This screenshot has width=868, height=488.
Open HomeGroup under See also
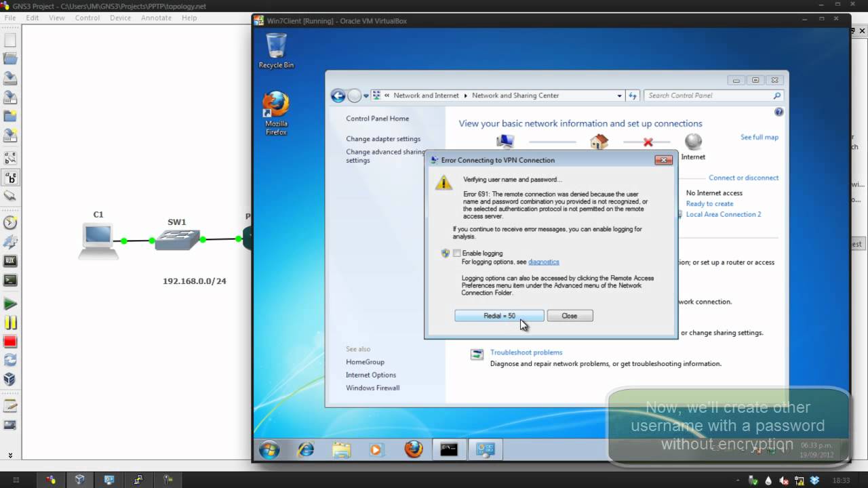pos(365,362)
